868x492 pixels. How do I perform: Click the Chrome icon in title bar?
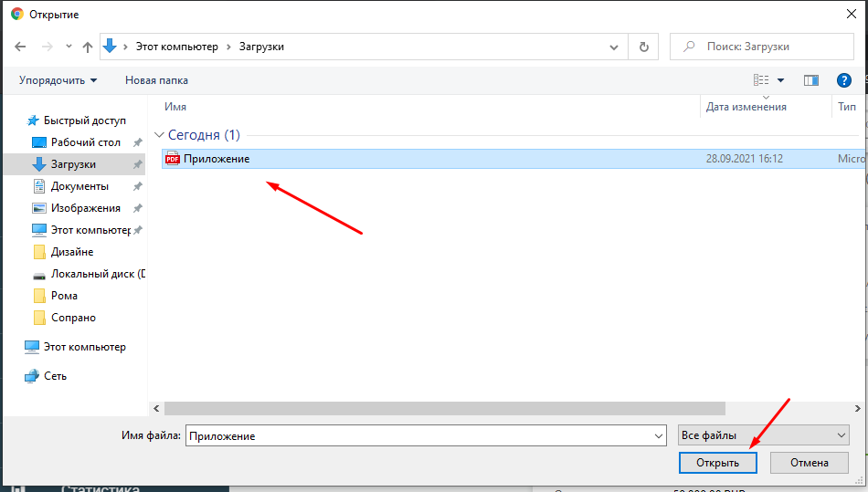[x=17, y=14]
